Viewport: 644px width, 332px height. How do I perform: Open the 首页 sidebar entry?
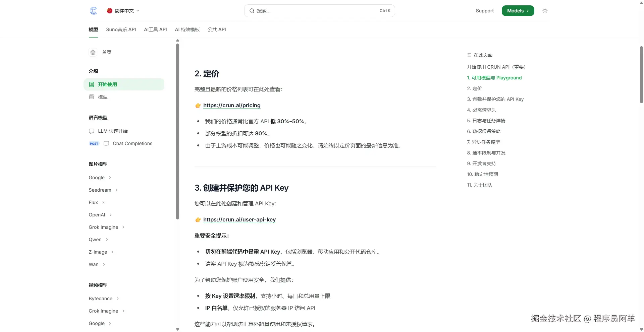tap(107, 52)
